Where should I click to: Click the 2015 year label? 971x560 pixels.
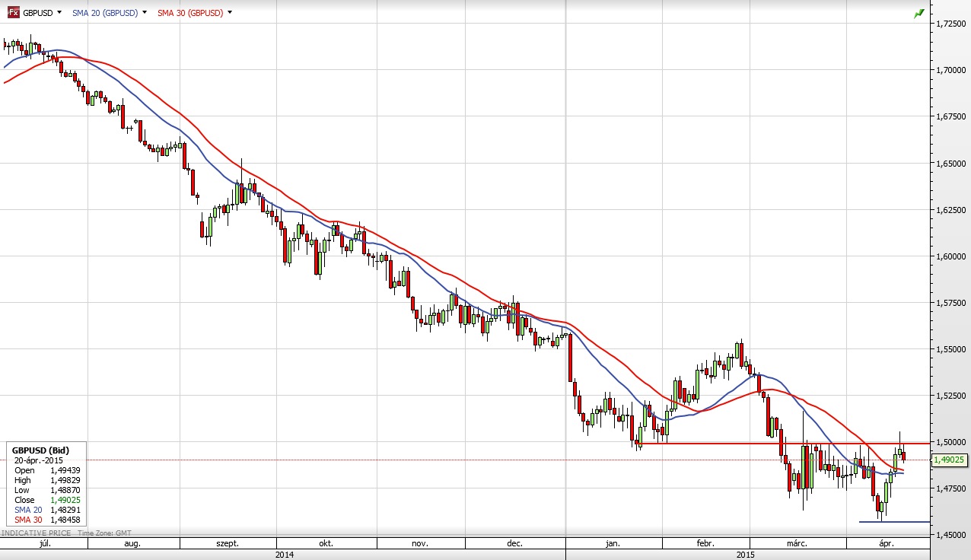(x=747, y=554)
